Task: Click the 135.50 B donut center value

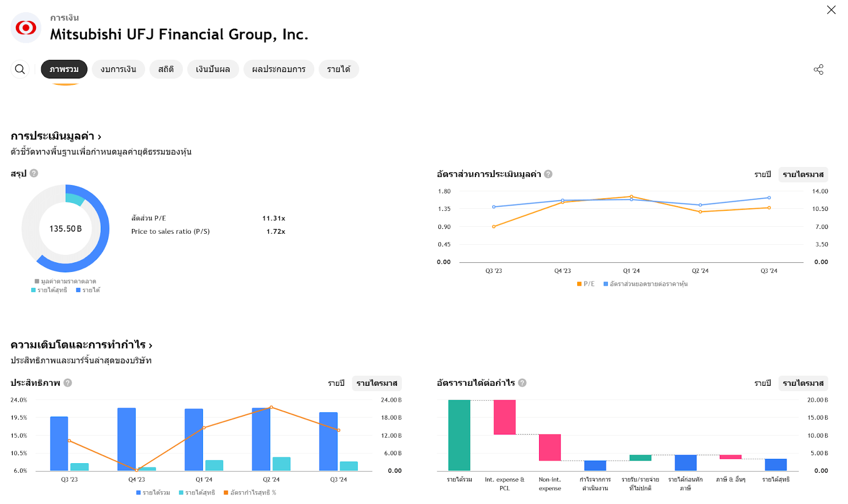Action: pos(66,229)
